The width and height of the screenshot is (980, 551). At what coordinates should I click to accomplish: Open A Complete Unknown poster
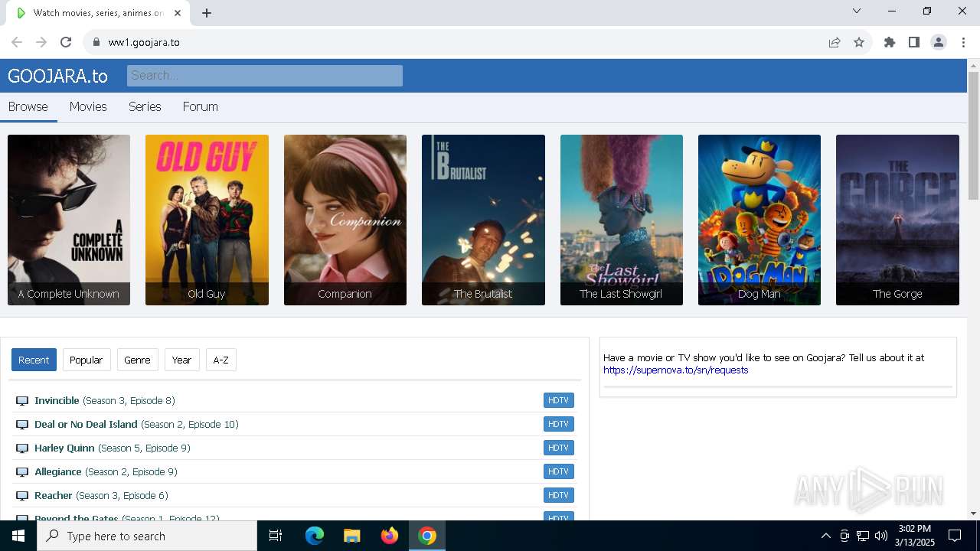coord(69,220)
